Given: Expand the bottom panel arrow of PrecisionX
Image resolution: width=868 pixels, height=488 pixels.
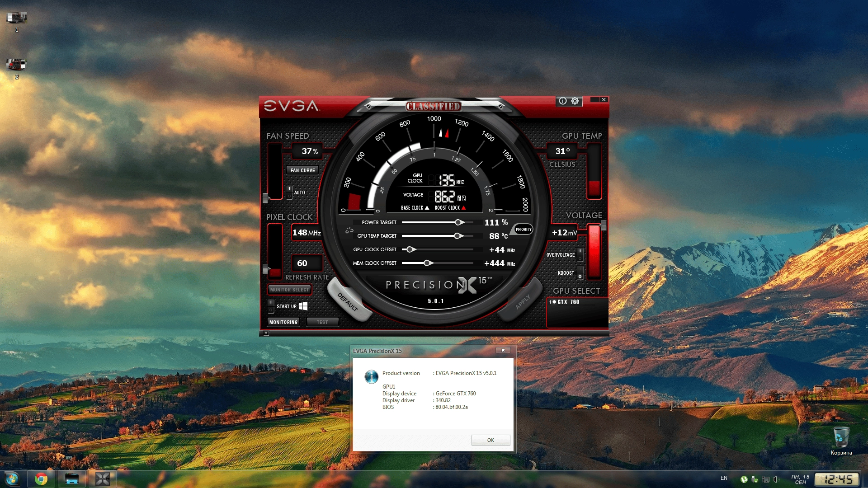Looking at the screenshot, I should 266,333.
